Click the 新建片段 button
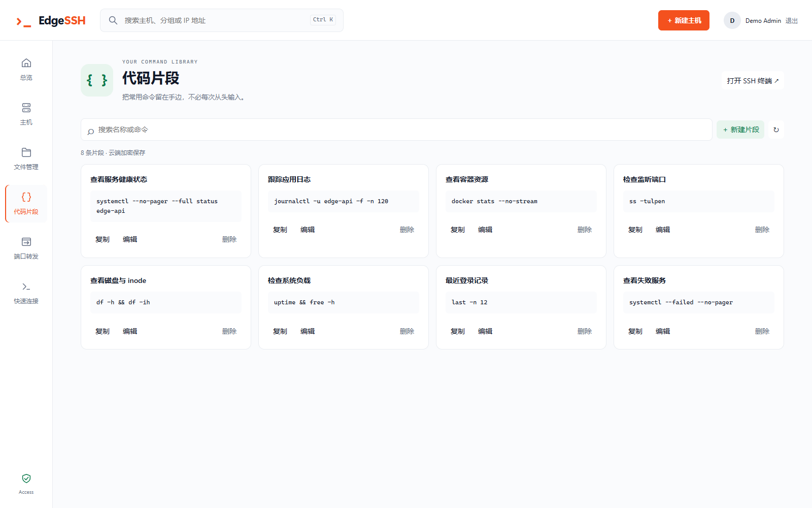812x508 pixels. 740,130
